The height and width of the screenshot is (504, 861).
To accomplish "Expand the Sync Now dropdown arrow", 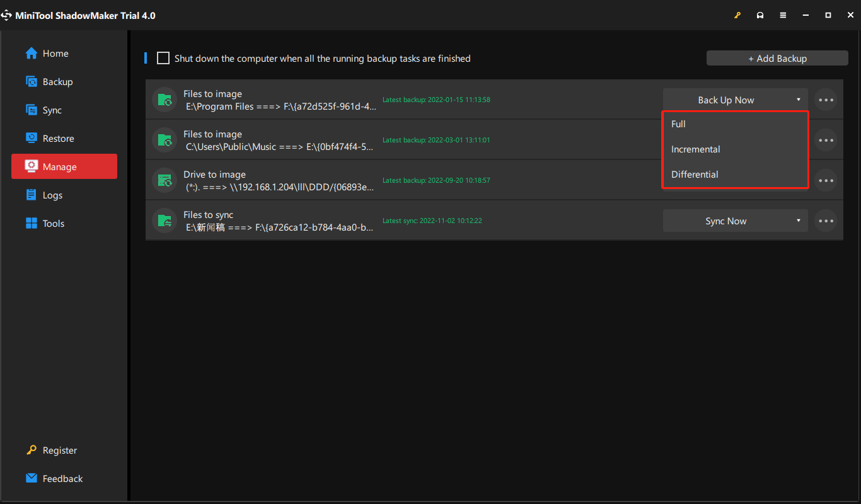I will (x=798, y=220).
